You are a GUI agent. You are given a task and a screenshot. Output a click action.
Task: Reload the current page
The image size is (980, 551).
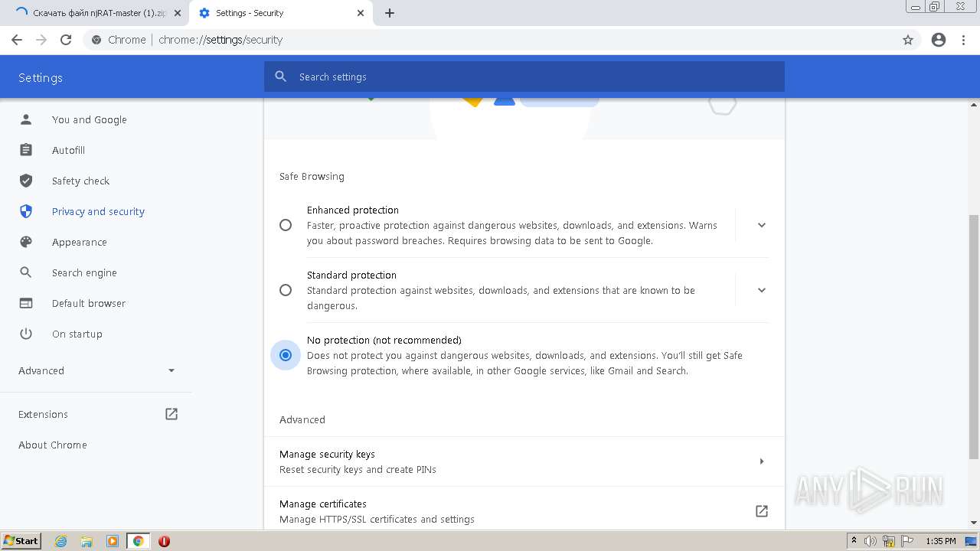point(66,40)
